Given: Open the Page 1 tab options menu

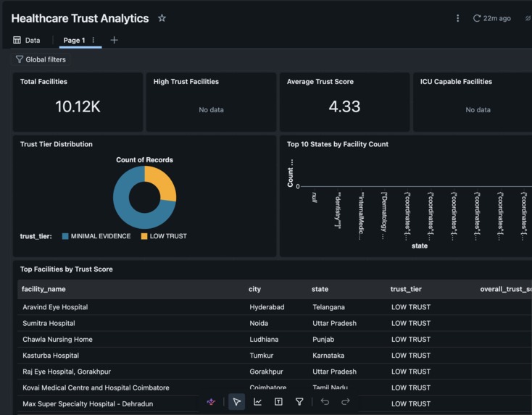Looking at the screenshot, I should [93, 40].
